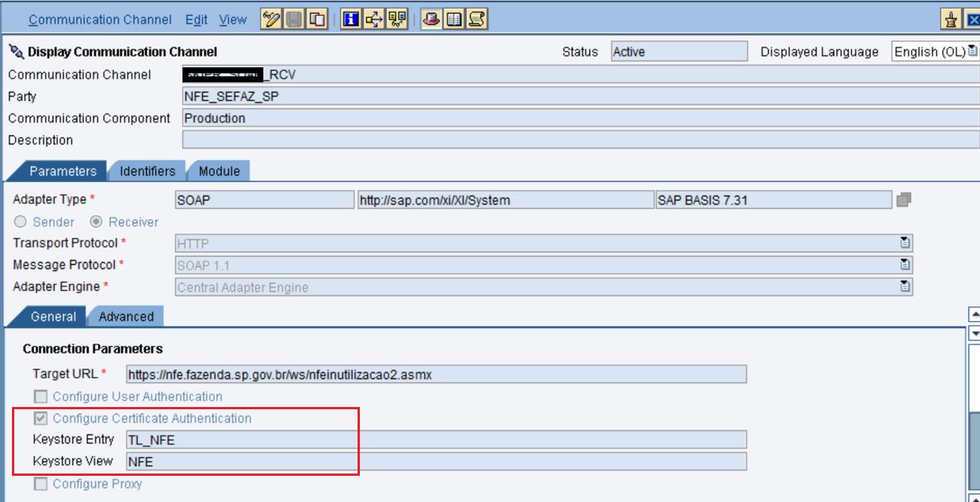Click the Target URL input field
The image size is (980, 502).
[435, 374]
